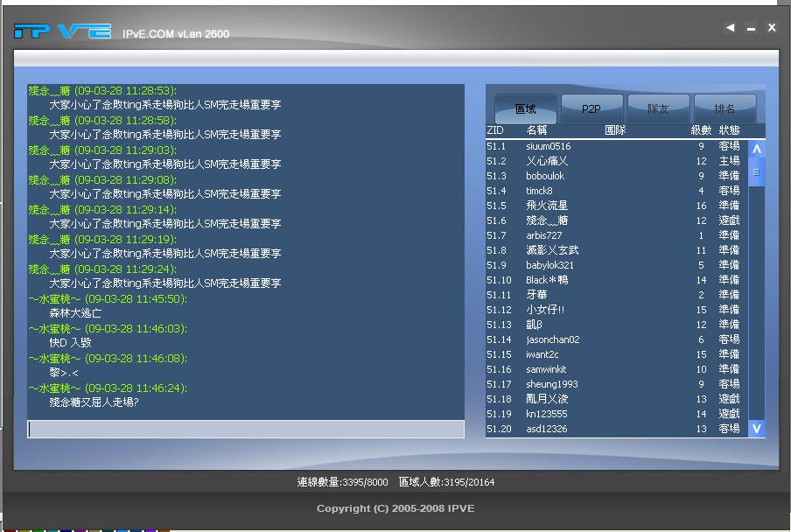The height and width of the screenshot is (532, 791).
Task: Close the IPvE window
Action: coord(772,28)
